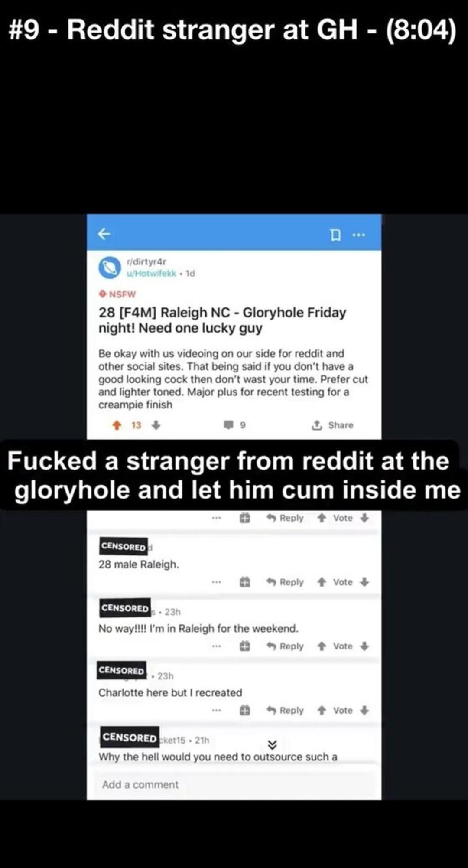468x868 pixels.
Task: Open more options on 'Charlotte here' comment
Action: [x=217, y=710]
